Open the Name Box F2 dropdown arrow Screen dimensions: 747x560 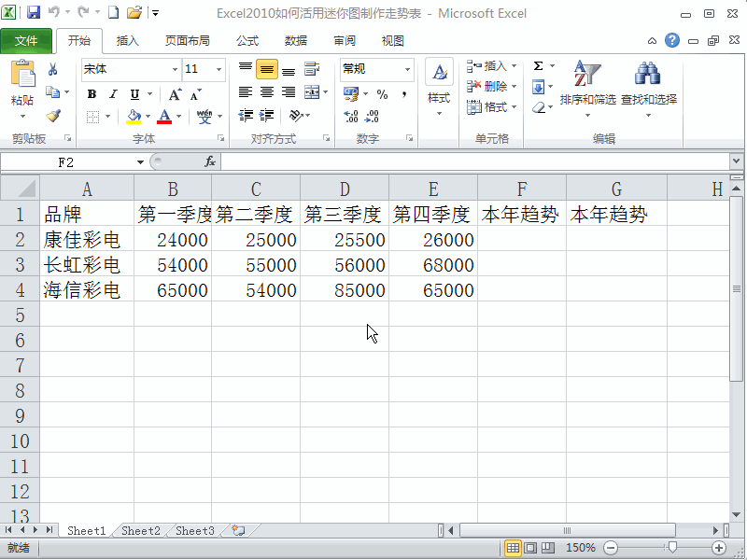[x=140, y=162]
